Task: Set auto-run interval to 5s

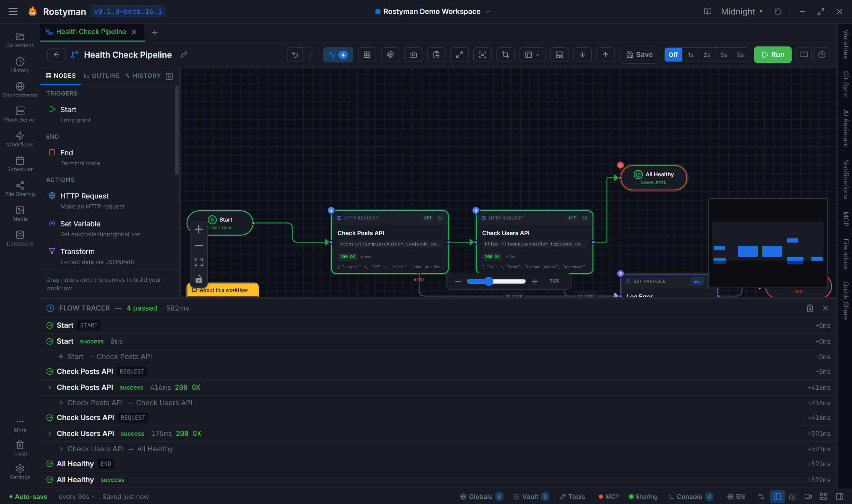Action: coord(740,55)
